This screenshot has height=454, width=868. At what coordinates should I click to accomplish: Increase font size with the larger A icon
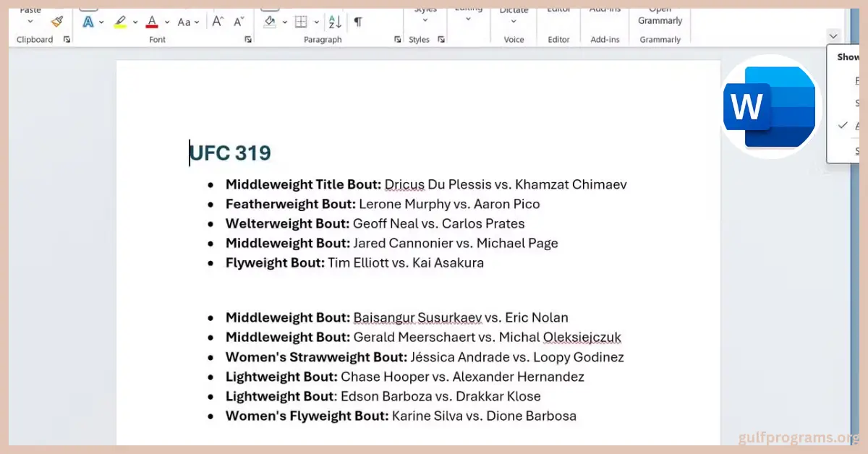[217, 22]
